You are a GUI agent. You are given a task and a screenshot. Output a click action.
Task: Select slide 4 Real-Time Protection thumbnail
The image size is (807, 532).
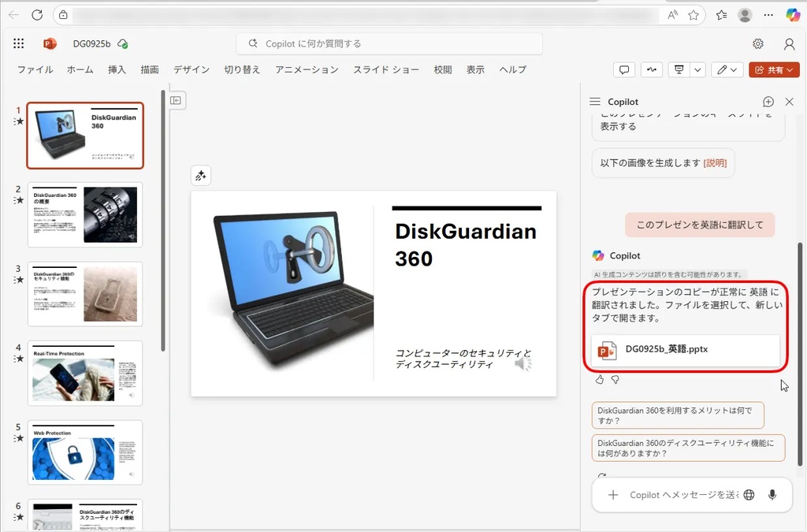(85, 373)
